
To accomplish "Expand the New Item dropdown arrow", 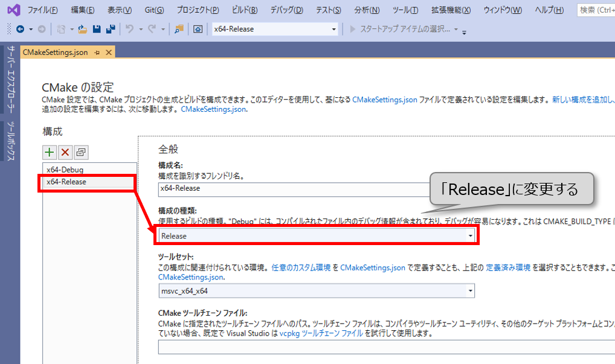I will [72, 30].
